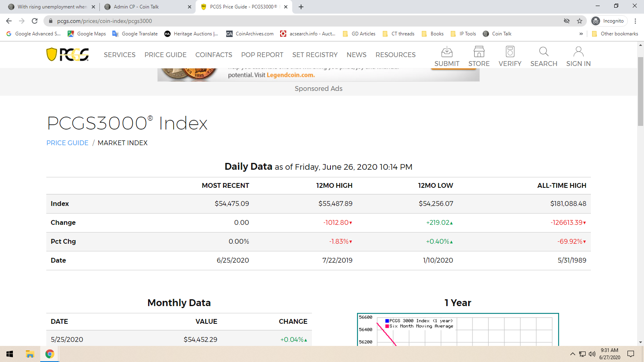Open CT threads bookmark folder
644x362 pixels.
(x=398, y=34)
